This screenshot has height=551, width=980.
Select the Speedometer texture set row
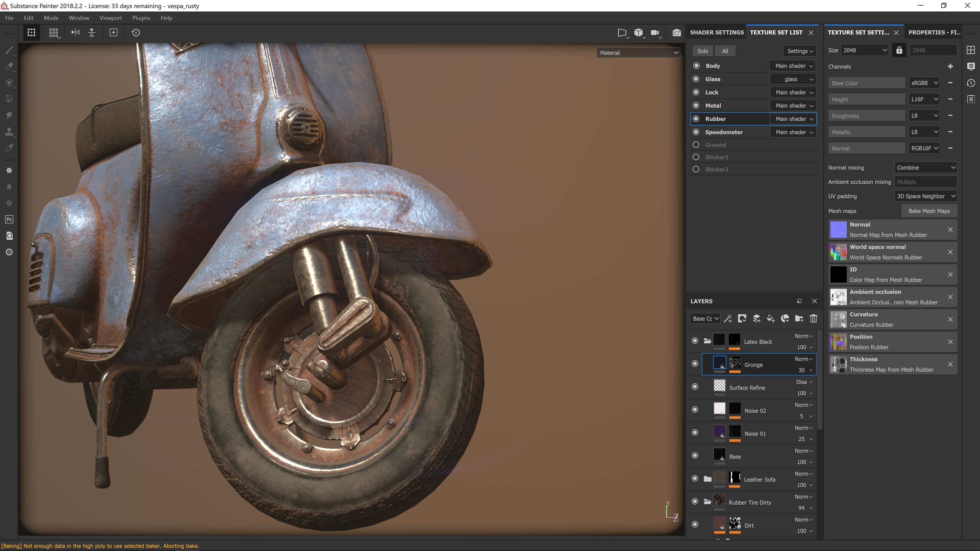click(754, 132)
